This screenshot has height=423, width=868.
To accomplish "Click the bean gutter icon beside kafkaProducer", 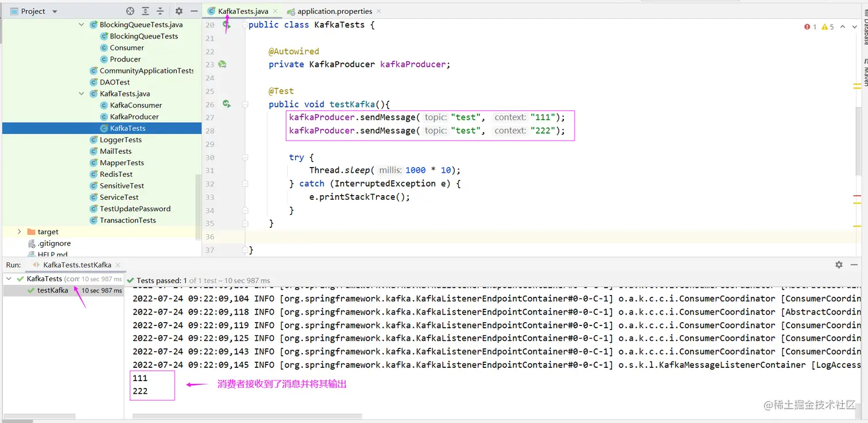I will 223,64.
